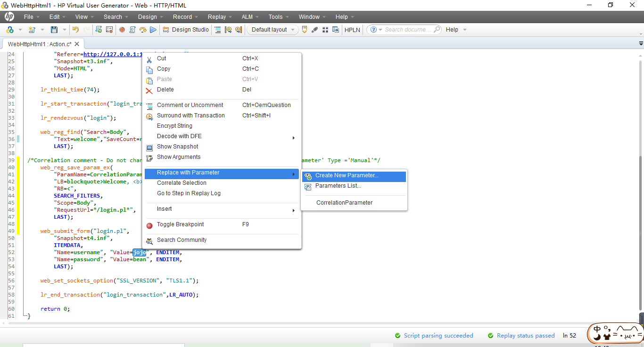Expand the Decode with DFE submenu
The image size is (644, 347).
point(222,136)
